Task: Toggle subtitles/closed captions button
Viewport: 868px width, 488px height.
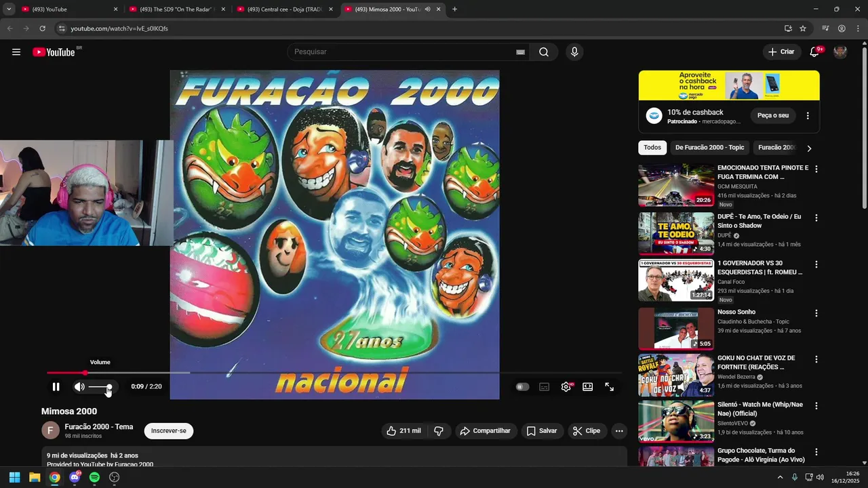Action: (544, 387)
